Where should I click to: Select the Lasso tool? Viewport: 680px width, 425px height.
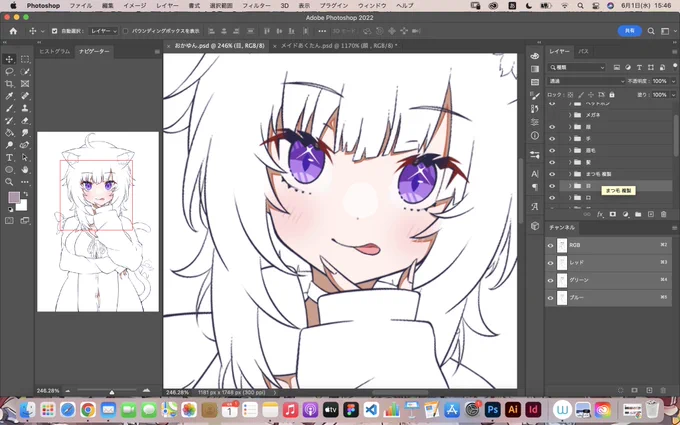(x=9, y=72)
